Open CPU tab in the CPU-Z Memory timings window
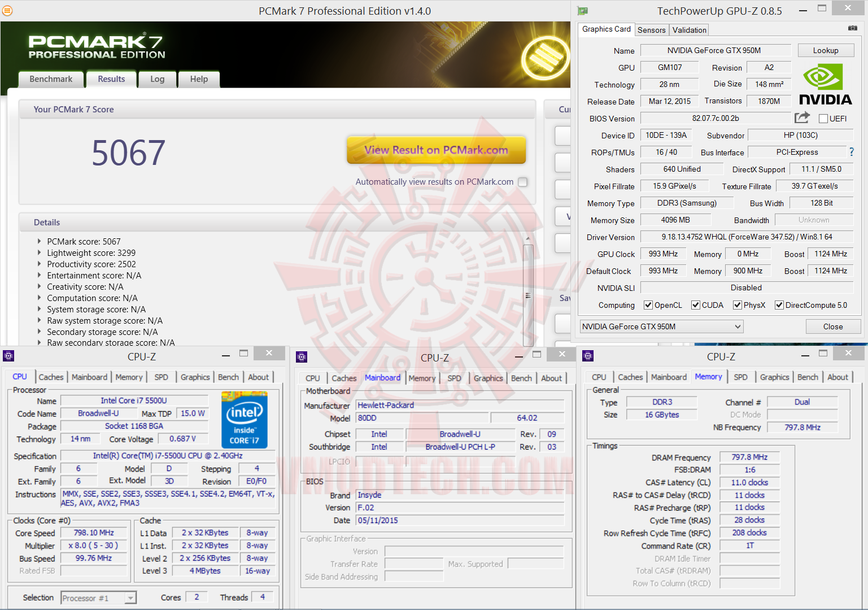This screenshot has height=610, width=868. [599, 377]
